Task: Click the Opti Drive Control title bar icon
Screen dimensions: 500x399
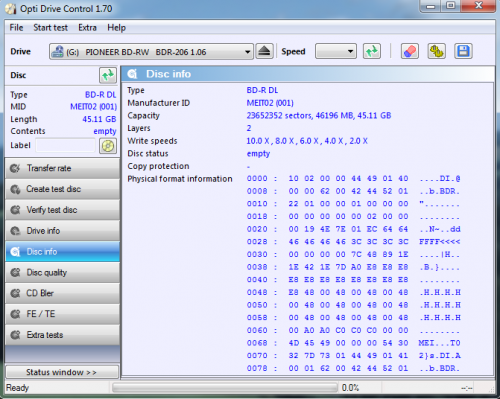Action: tap(10, 9)
